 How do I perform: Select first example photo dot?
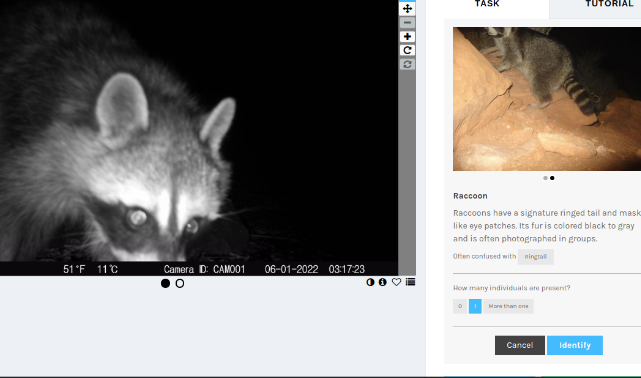[545, 178]
